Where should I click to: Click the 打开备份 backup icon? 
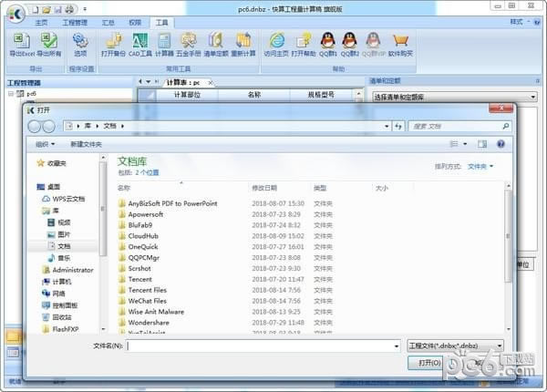coord(114,42)
